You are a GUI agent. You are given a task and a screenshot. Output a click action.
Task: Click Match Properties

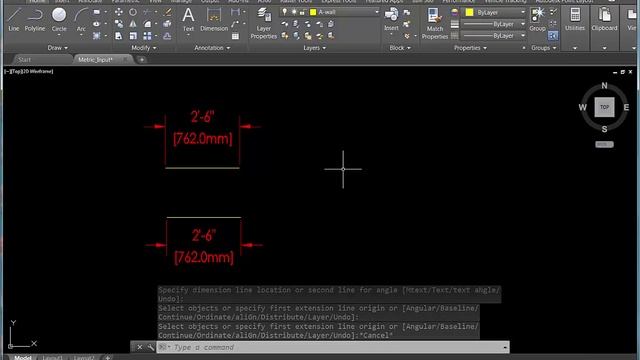(x=435, y=23)
